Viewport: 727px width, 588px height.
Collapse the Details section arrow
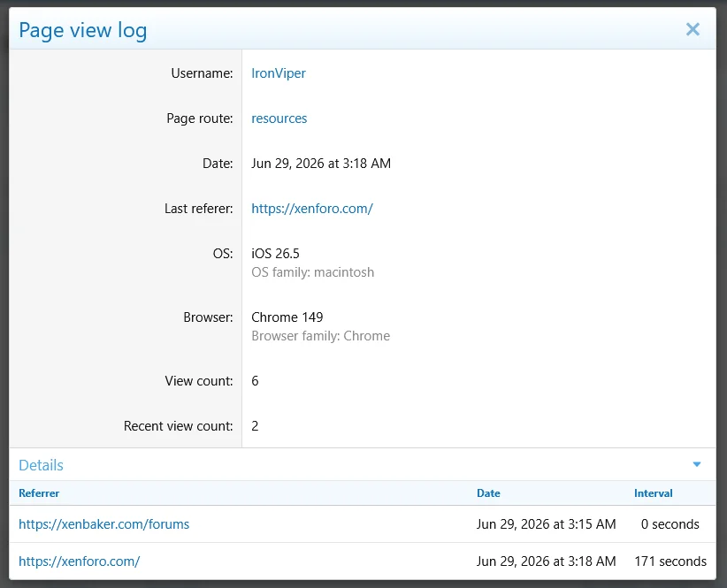[x=696, y=464]
